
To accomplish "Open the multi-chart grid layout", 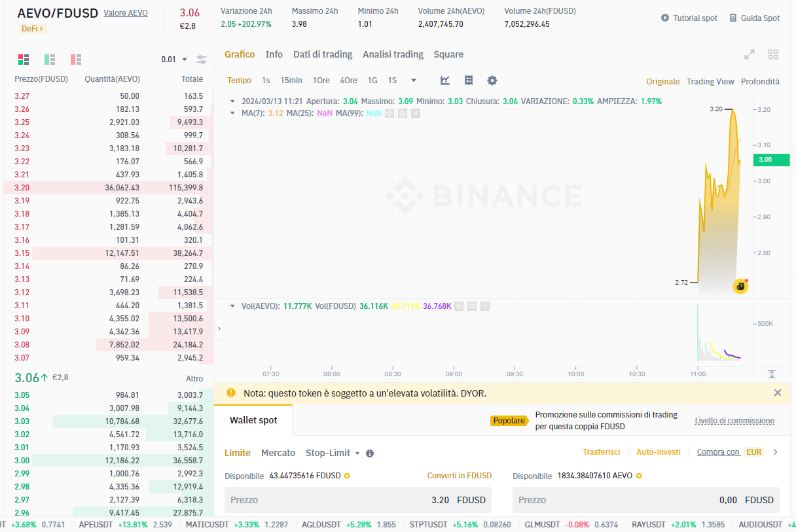I will point(773,54).
